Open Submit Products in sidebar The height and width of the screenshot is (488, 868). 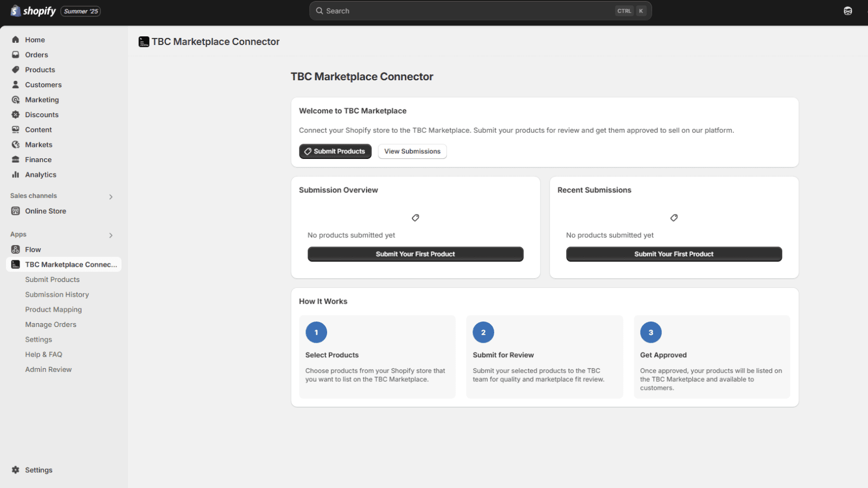(53, 280)
